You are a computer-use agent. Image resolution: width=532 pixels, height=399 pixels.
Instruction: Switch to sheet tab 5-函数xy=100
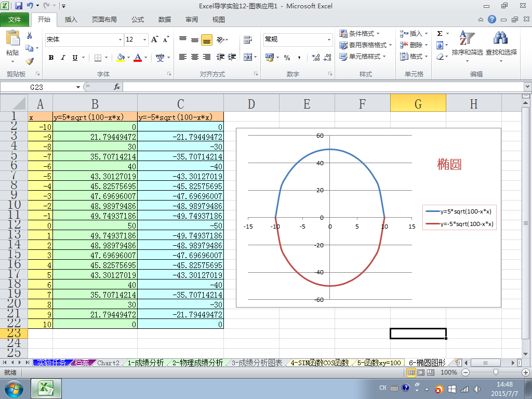tap(379, 363)
